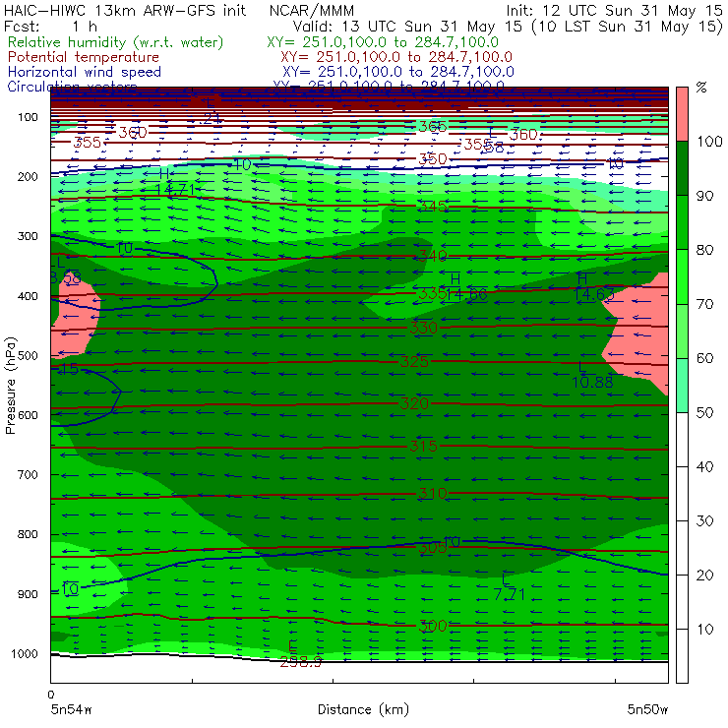Image resolution: width=728 pixels, height=728 pixels.
Task: Click the 'Pressure (hPa)' axis title
Action: (x=10, y=386)
